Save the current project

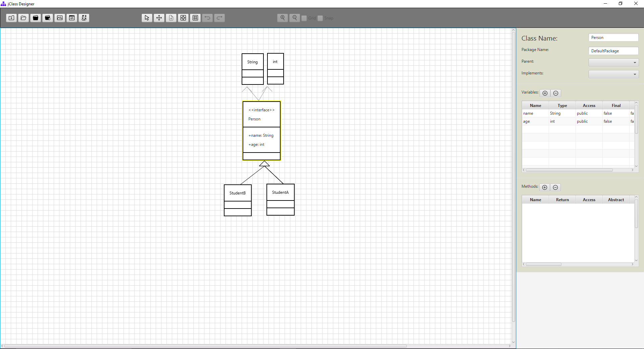click(x=35, y=18)
